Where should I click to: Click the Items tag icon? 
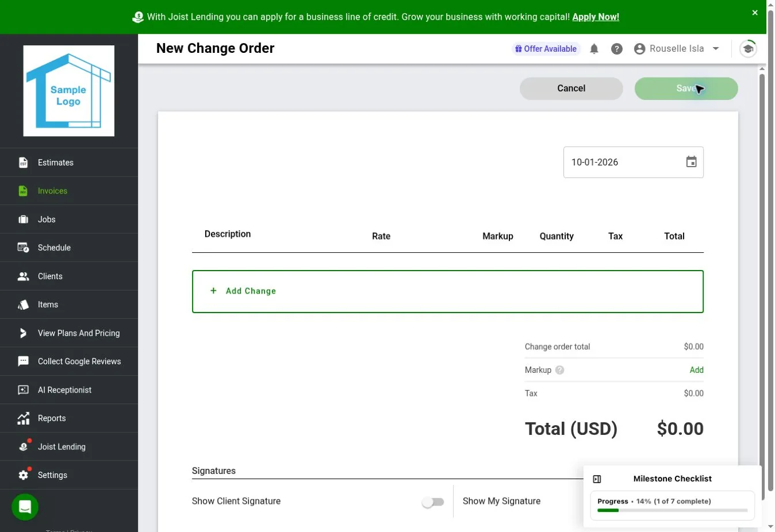[23, 304]
